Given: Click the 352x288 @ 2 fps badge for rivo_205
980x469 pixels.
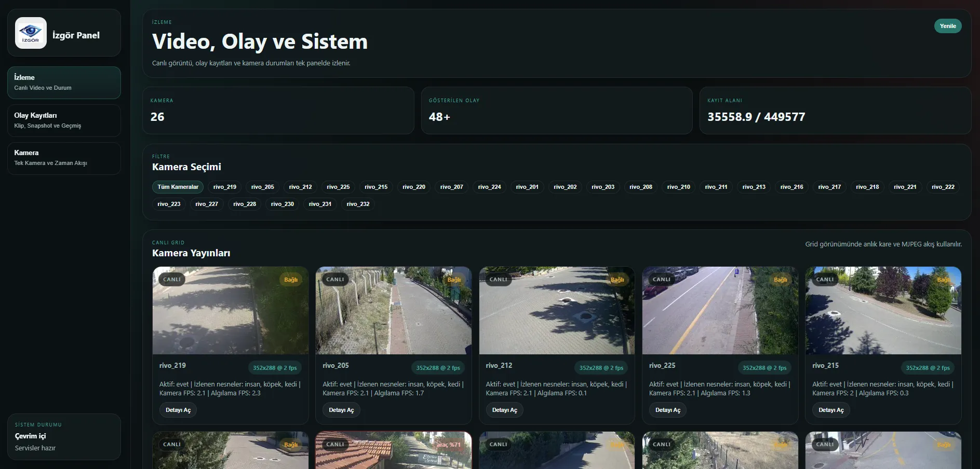Looking at the screenshot, I should (x=438, y=368).
